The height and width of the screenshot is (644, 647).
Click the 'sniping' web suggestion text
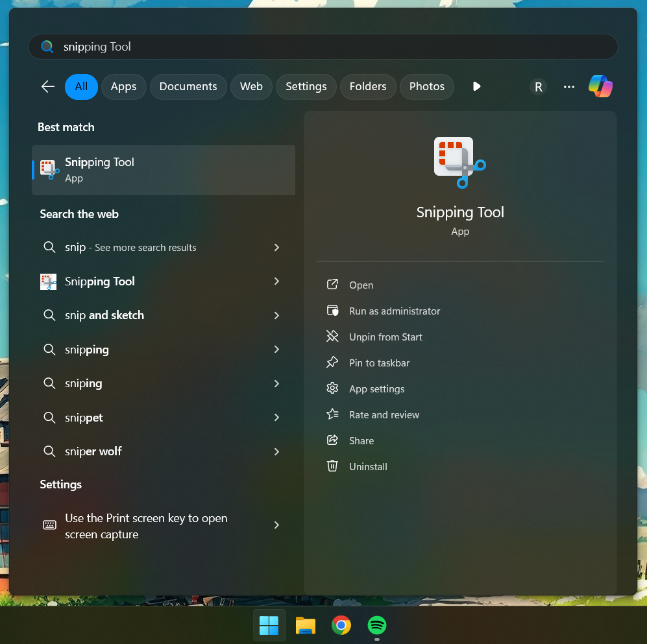click(x=83, y=383)
